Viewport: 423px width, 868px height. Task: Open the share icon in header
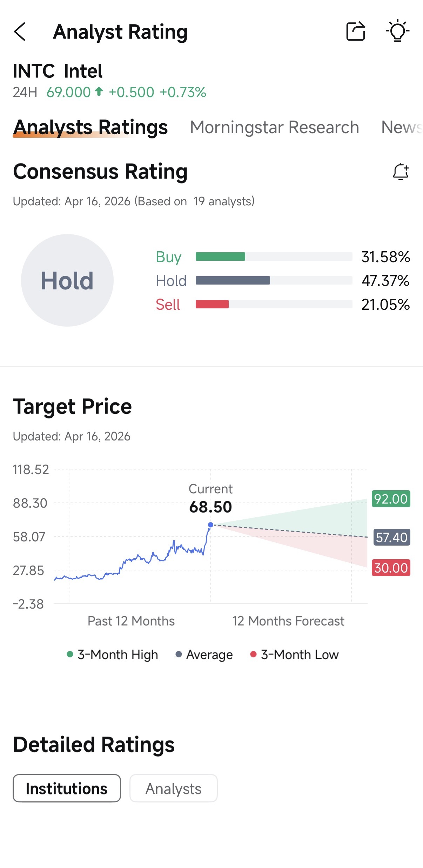tap(356, 31)
